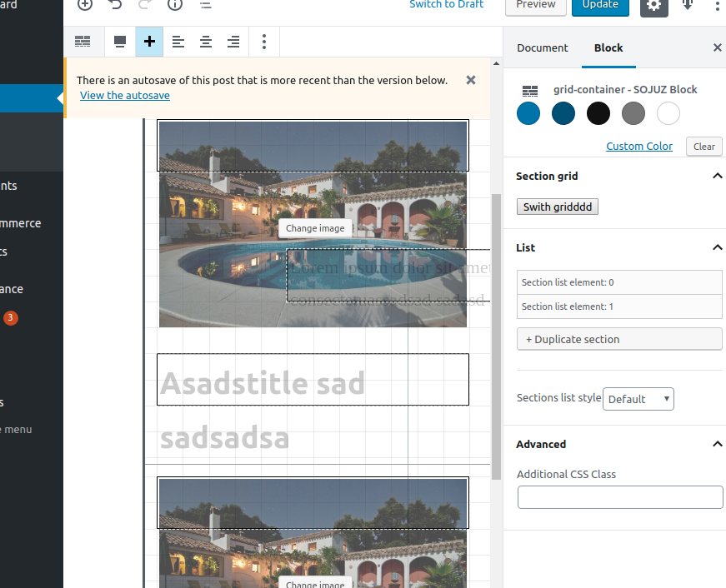Clear the selected color
The height and width of the screenshot is (588, 726).
point(704,147)
